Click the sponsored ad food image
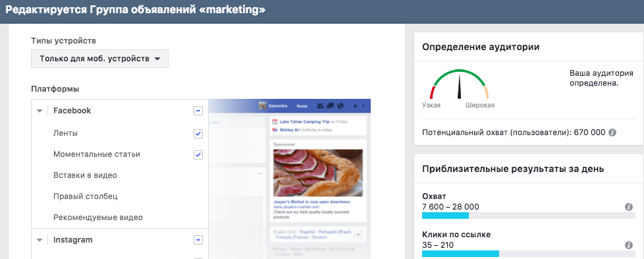 click(x=318, y=173)
